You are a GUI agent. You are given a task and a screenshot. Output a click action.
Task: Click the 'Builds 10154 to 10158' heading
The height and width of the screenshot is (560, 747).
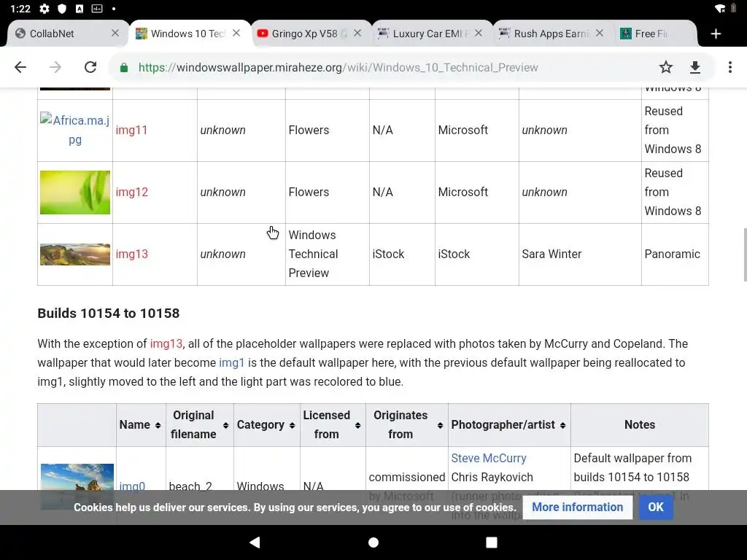click(108, 314)
